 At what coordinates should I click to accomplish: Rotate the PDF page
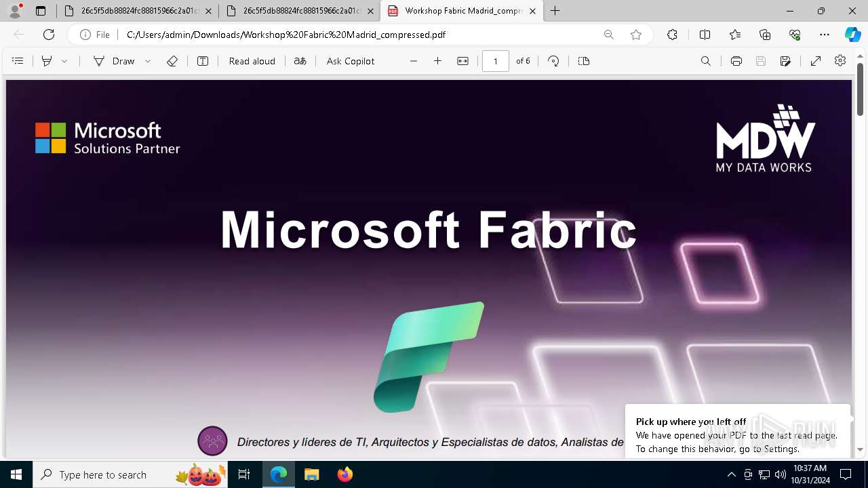coord(553,61)
